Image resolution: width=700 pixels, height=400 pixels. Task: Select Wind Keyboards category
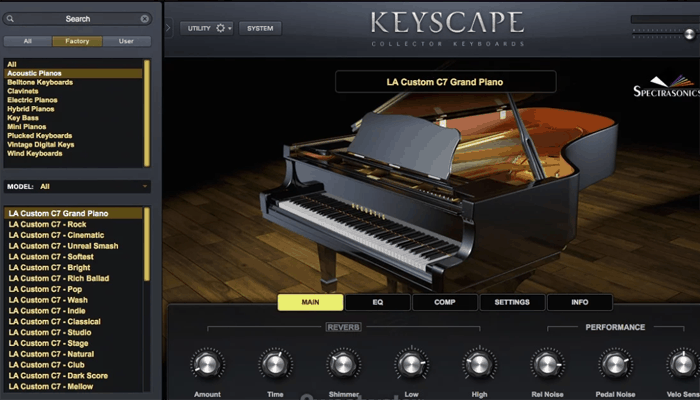click(x=74, y=154)
